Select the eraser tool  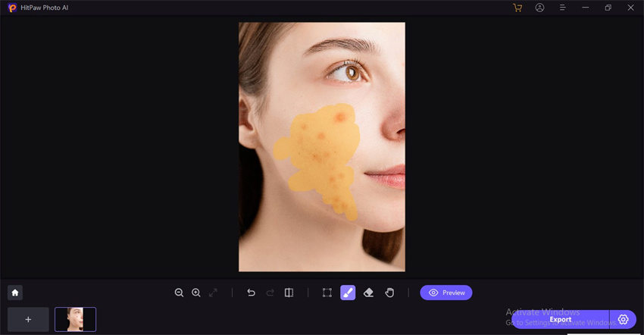pos(368,293)
